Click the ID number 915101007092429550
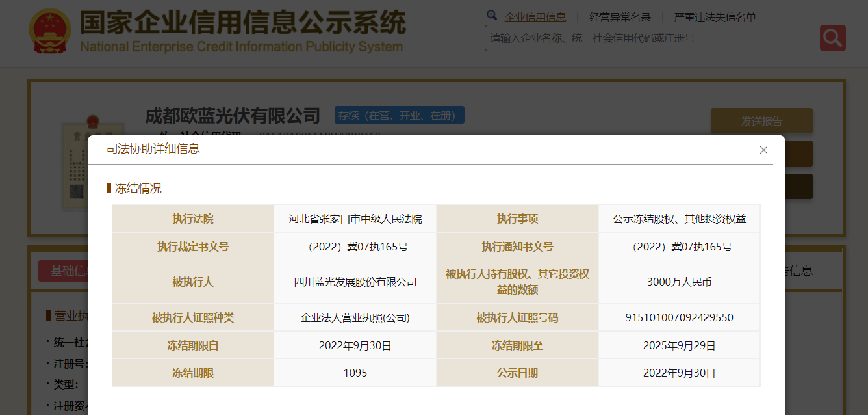Screen dimensions: 868x415 680,317
